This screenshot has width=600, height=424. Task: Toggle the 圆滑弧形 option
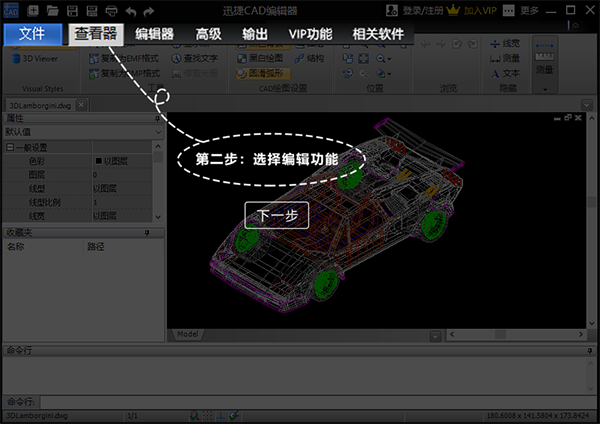(263, 73)
